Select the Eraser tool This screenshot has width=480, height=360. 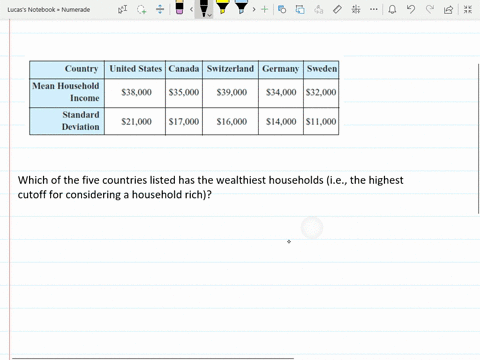click(x=179, y=7)
